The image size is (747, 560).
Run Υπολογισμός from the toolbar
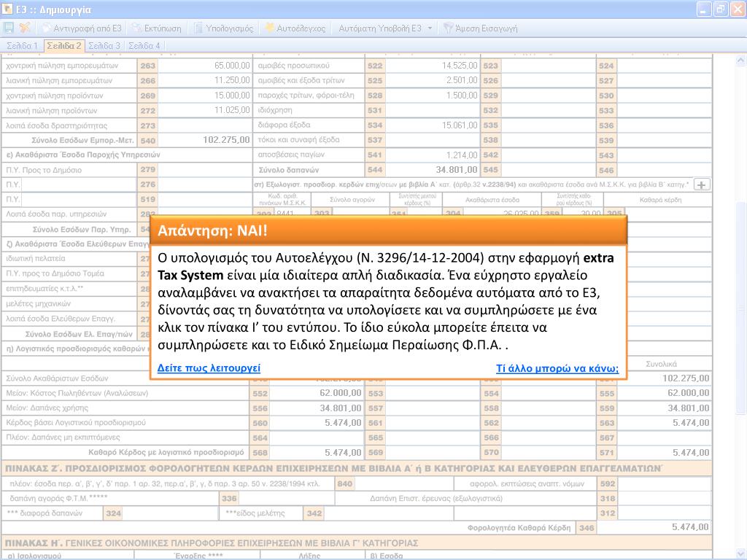coord(223,28)
